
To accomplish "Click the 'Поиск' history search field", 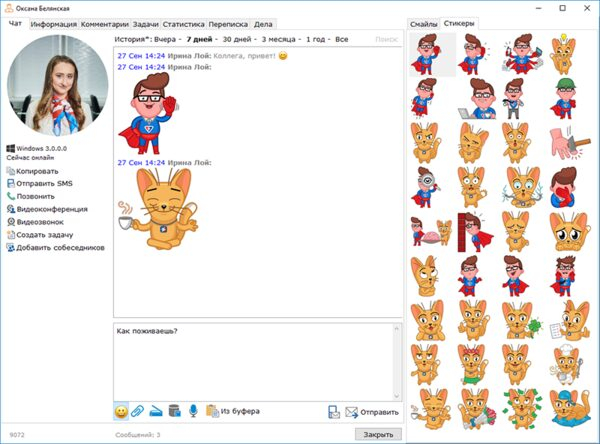I will (x=386, y=39).
